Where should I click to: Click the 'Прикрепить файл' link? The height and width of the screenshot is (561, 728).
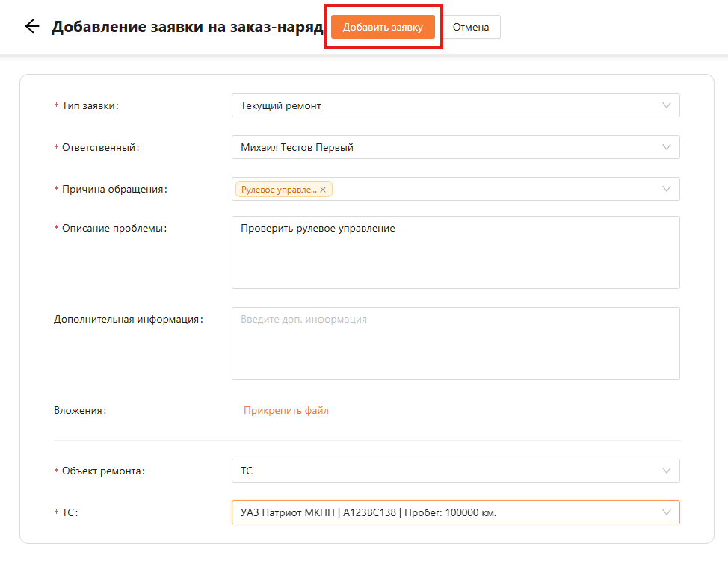(x=286, y=410)
